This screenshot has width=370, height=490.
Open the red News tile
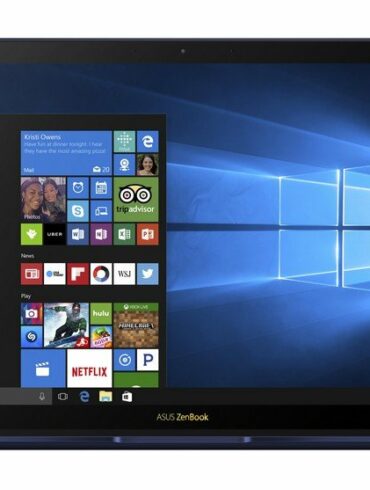32,274
